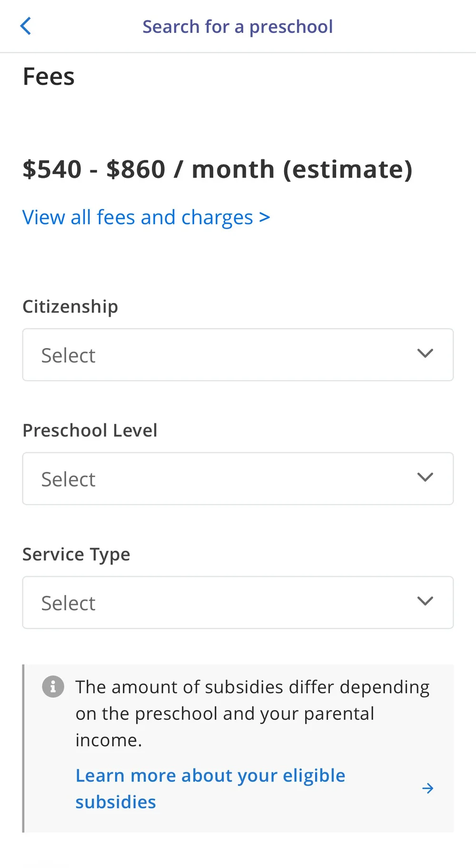Follow Learn more about your eligible subsidies
The image size is (476, 868).
click(x=210, y=789)
